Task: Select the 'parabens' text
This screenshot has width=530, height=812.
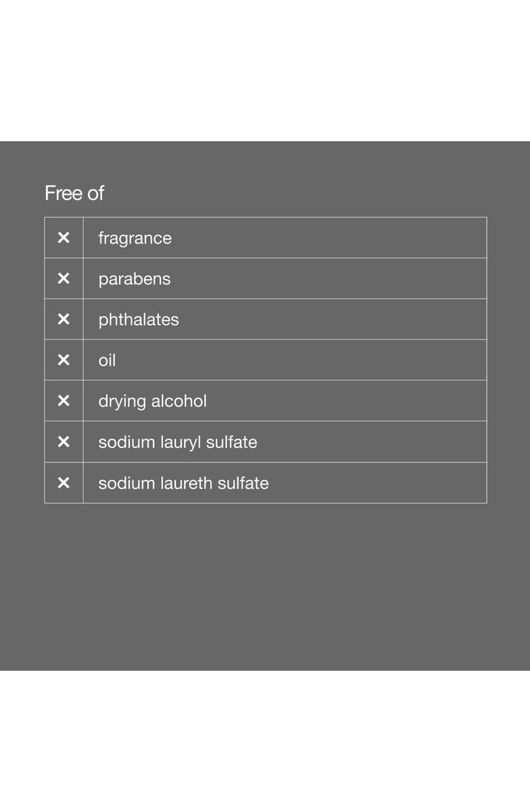Action: tap(134, 279)
